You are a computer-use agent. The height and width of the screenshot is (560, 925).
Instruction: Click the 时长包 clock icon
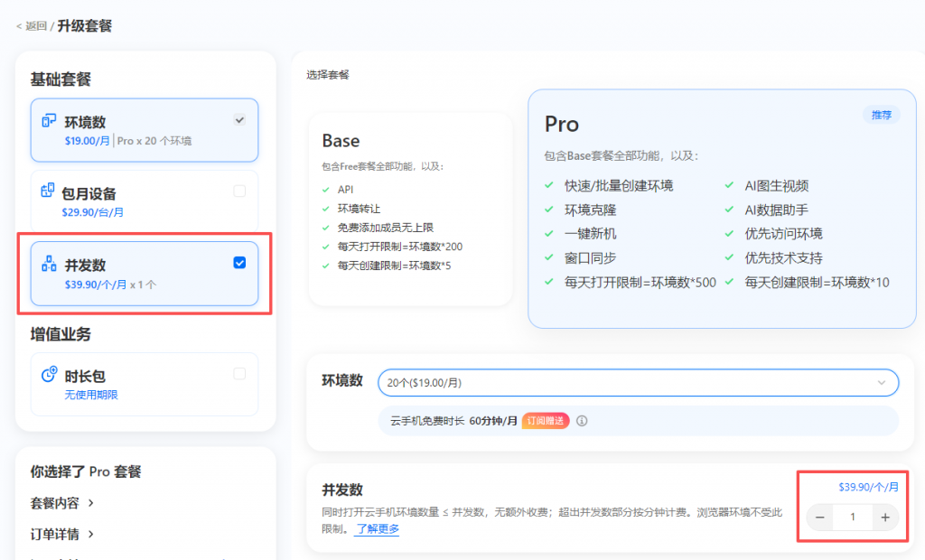click(50, 375)
